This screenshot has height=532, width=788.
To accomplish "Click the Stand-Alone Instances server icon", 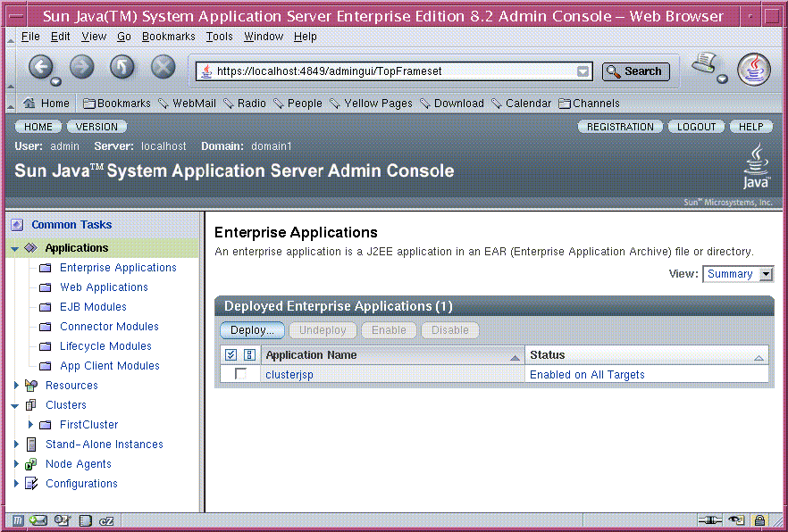I will (x=31, y=445).
